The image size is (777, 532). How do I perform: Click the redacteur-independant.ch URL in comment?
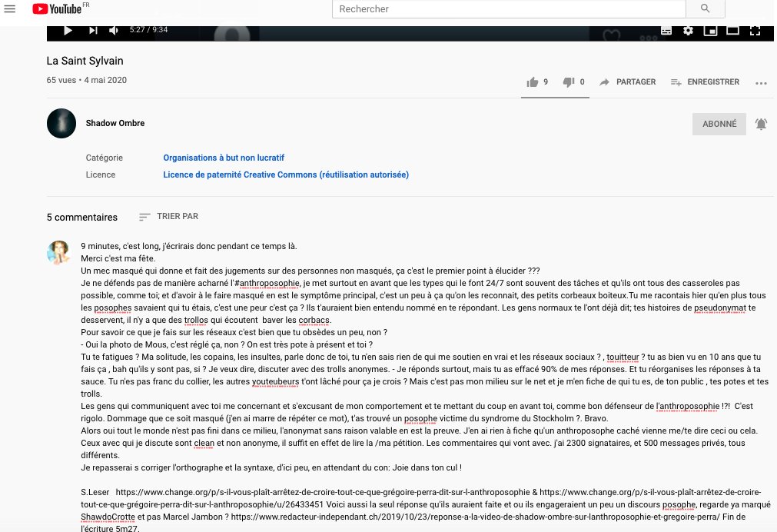(x=475, y=517)
